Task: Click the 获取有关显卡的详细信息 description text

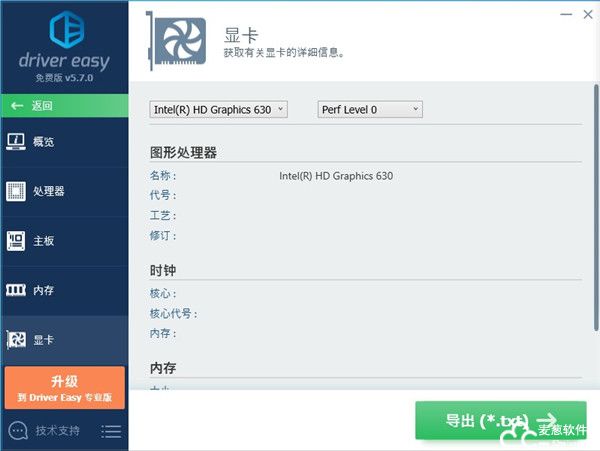Action: click(284, 52)
